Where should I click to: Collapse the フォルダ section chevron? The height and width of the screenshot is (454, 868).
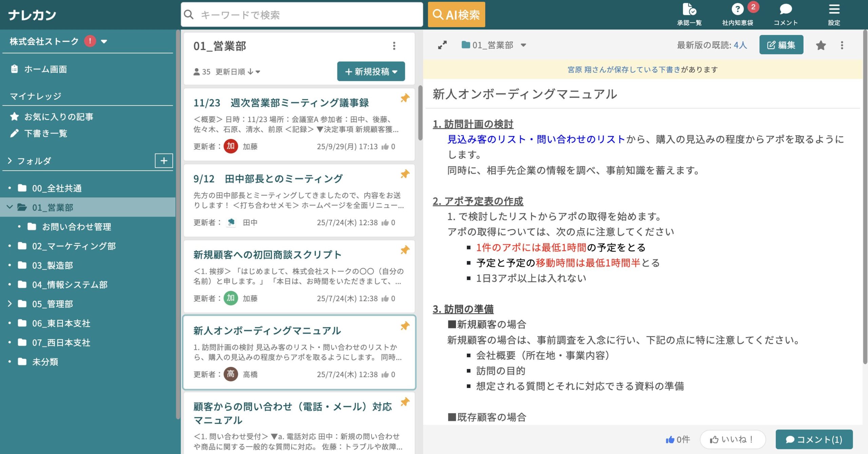[10, 161]
